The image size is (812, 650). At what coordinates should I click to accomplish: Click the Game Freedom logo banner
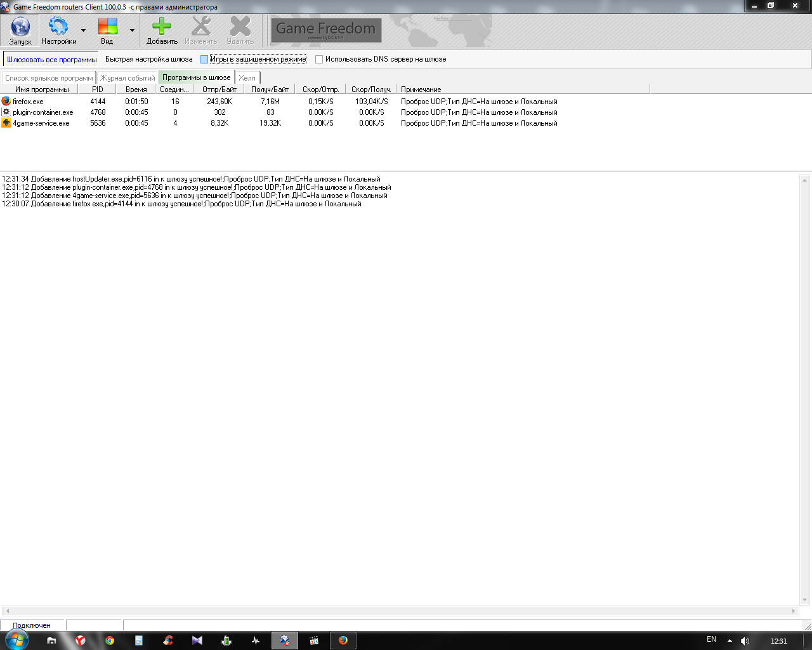tap(326, 30)
